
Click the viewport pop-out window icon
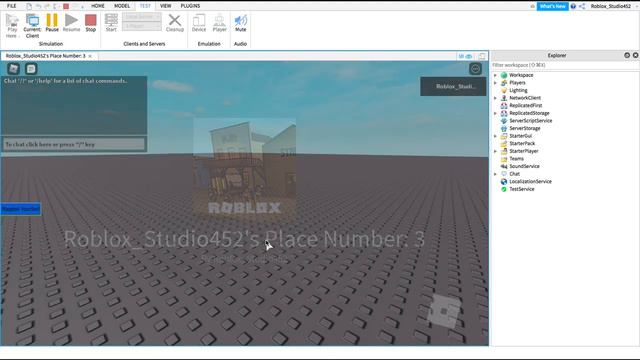coord(482,56)
